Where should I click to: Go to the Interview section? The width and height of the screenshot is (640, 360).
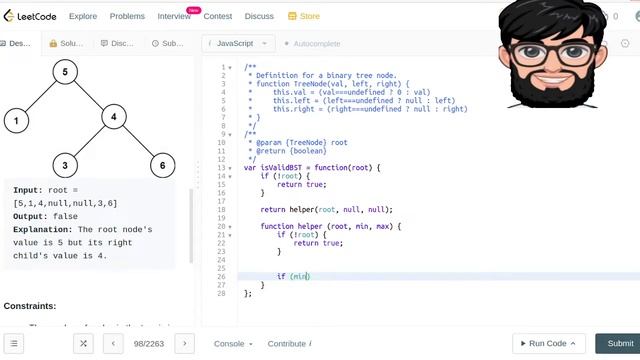coord(174,16)
